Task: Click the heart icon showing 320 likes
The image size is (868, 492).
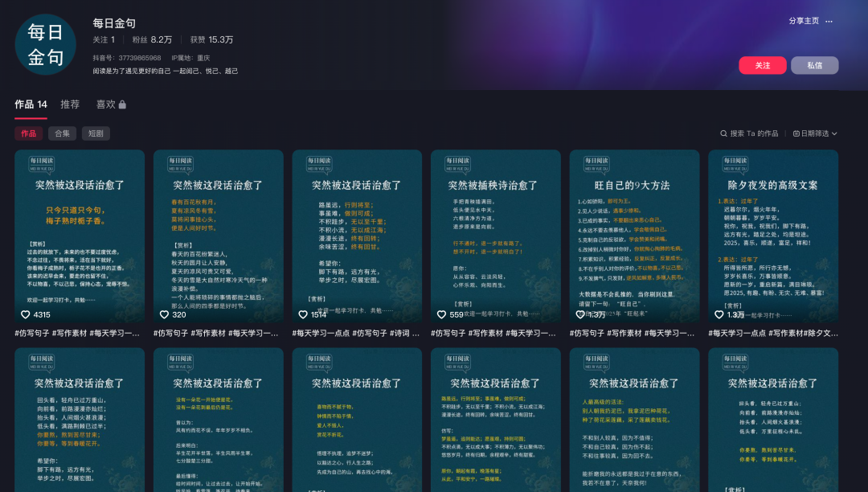Action: tap(164, 314)
